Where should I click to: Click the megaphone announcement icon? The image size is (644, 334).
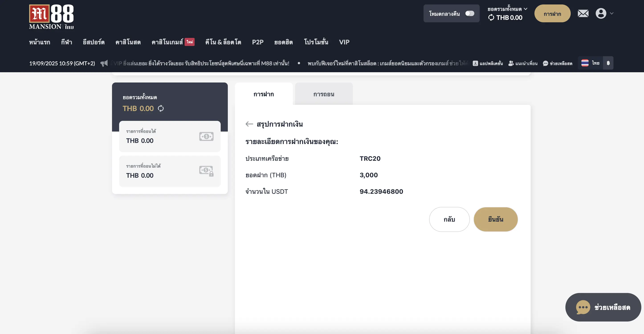104,63
